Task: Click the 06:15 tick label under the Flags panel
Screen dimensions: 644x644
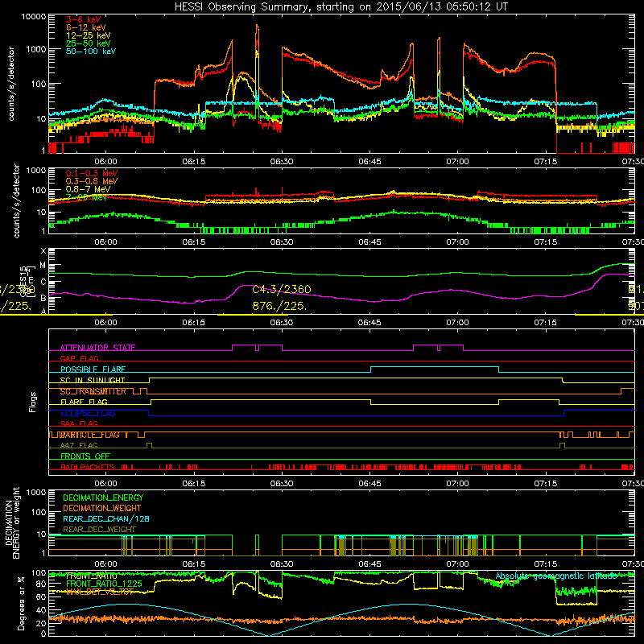Action: [194, 484]
